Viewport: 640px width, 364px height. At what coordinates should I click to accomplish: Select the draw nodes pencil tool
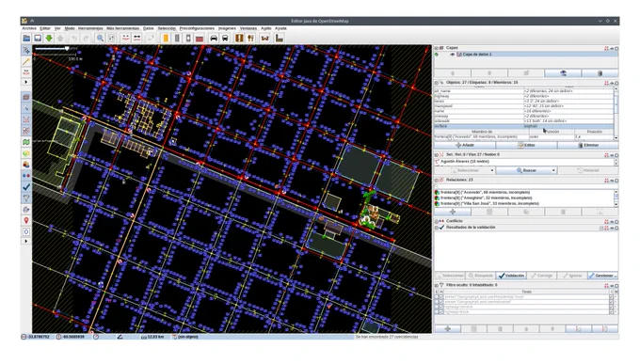pos(26,61)
